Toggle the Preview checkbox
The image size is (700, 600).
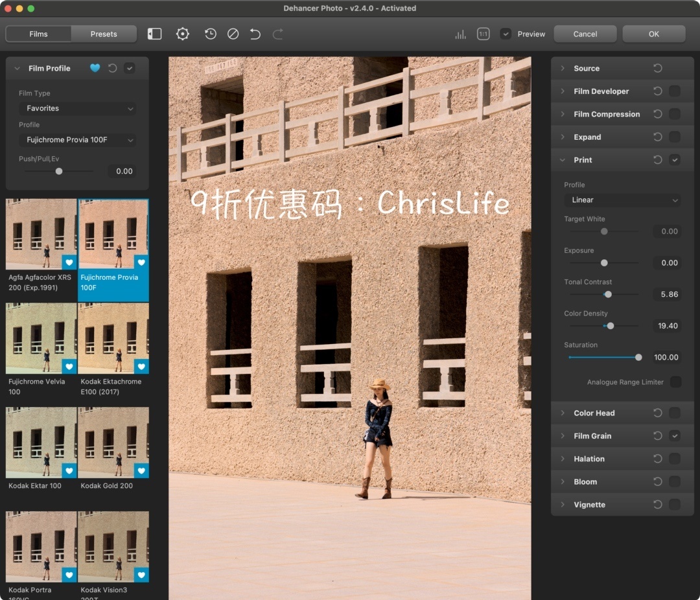coord(506,34)
